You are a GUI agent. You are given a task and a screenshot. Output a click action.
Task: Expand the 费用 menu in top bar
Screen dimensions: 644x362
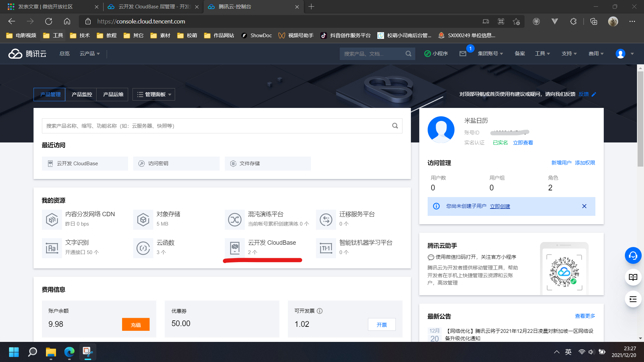[596, 54]
